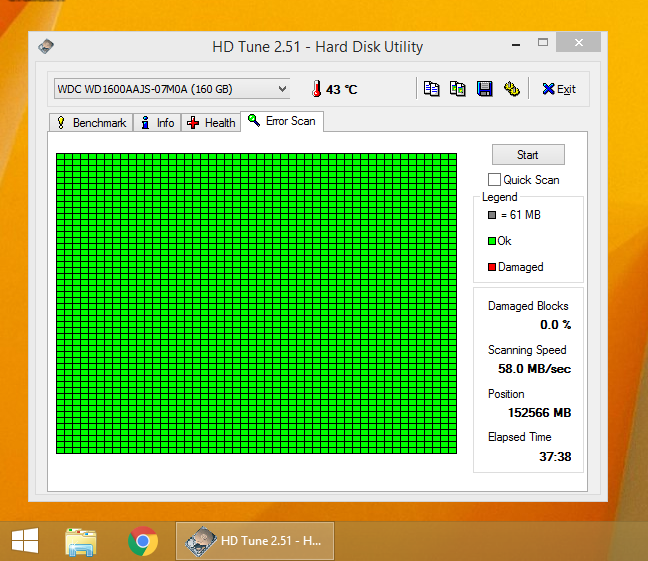
Task: Click the Legend group label
Action: 500,197
